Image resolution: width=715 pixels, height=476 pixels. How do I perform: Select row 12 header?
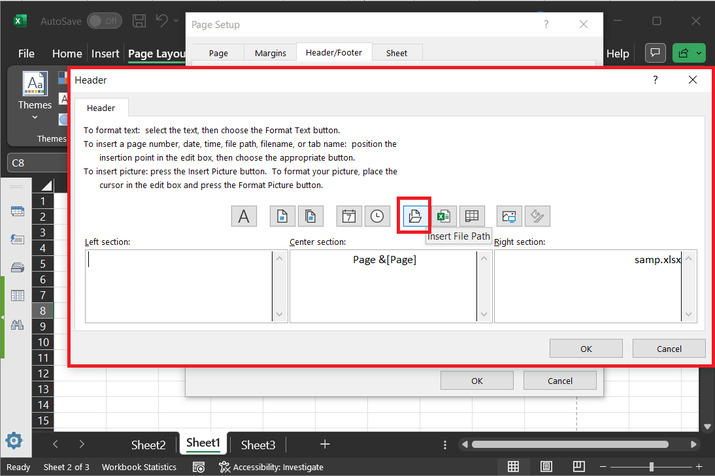(x=43, y=374)
